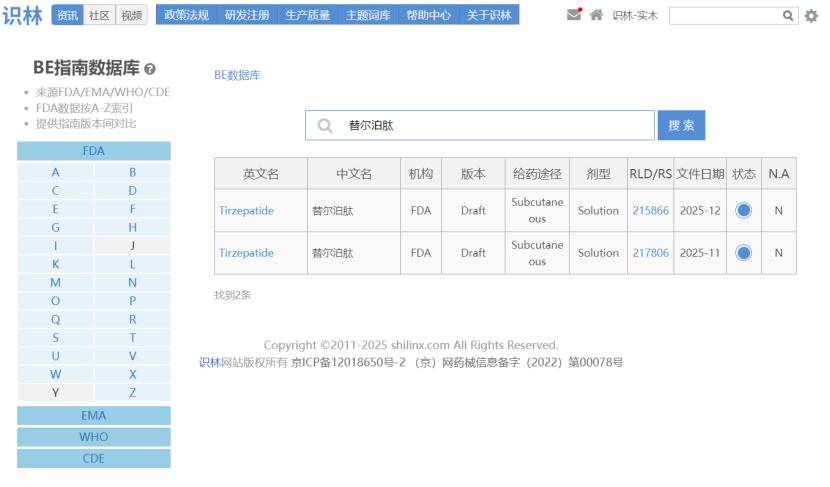Expand the EMA section in sidebar

pyautogui.click(x=94, y=415)
